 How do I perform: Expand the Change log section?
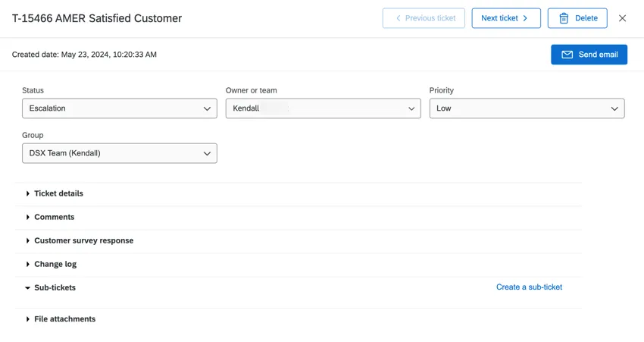[55, 264]
